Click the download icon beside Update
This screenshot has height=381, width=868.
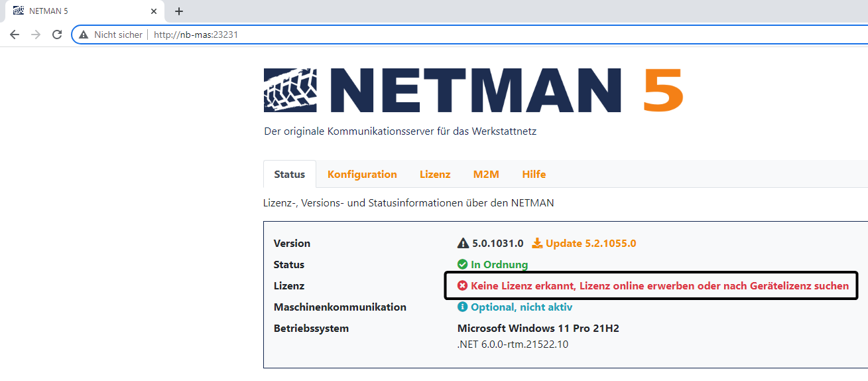537,244
